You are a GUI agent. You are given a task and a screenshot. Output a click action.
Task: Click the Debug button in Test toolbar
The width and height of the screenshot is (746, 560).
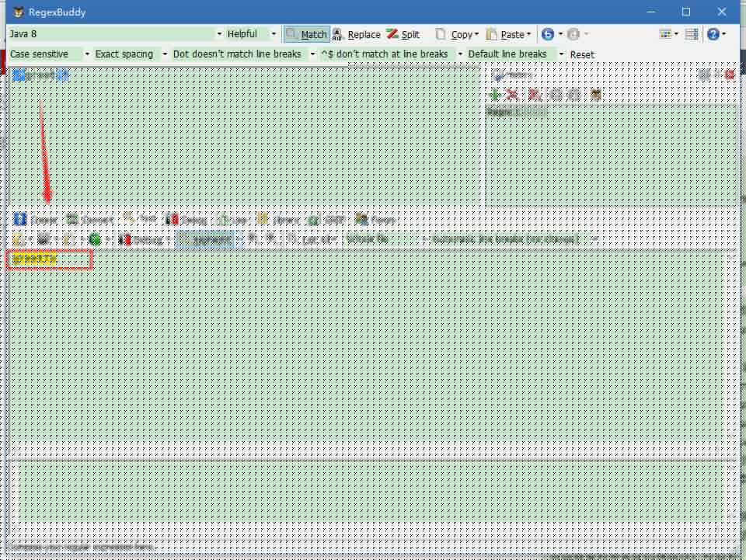click(x=141, y=239)
